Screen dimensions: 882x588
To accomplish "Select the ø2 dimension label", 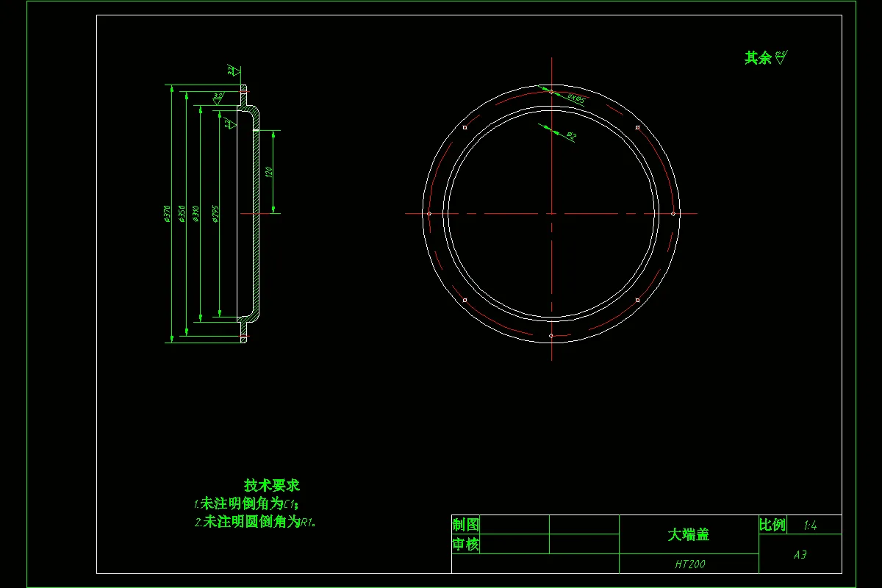I will [x=571, y=136].
